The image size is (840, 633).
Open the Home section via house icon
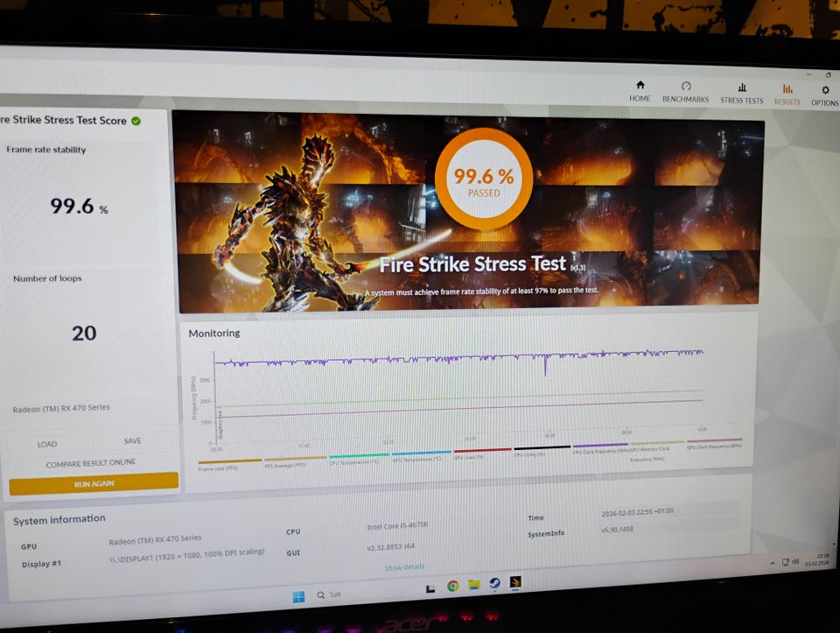click(x=640, y=85)
